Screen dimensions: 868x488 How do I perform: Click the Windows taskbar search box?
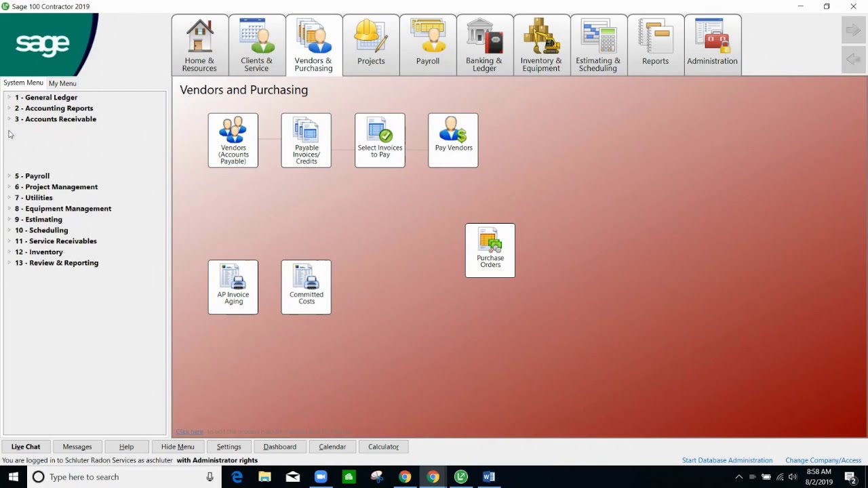125,477
